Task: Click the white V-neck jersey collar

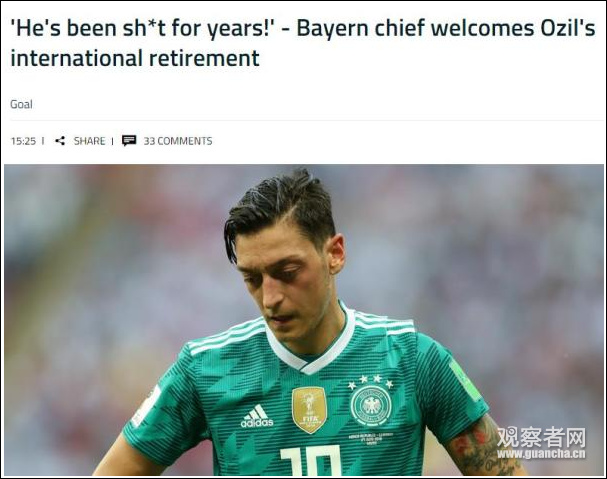Action: click(310, 343)
